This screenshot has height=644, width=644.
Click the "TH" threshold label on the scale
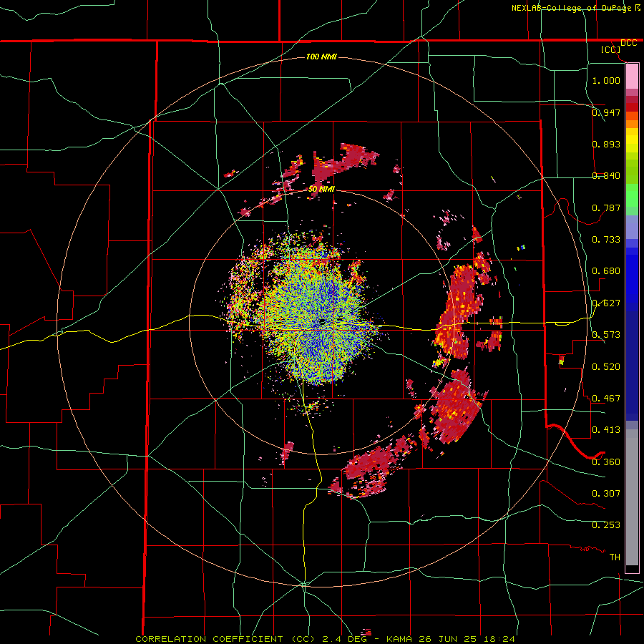(615, 557)
